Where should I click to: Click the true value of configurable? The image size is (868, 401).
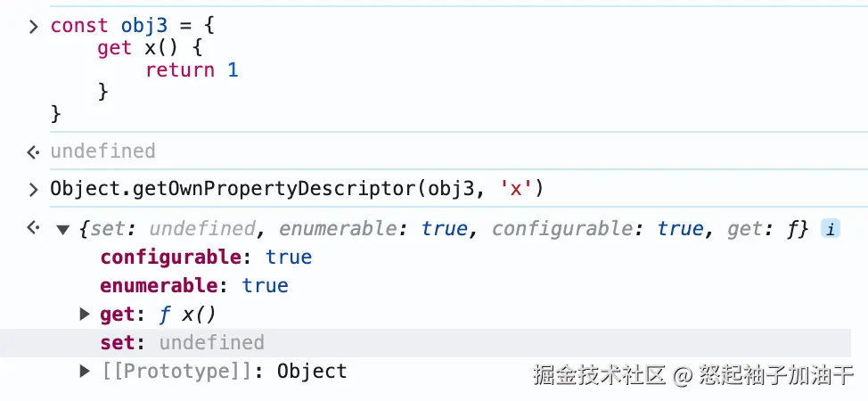pos(289,257)
